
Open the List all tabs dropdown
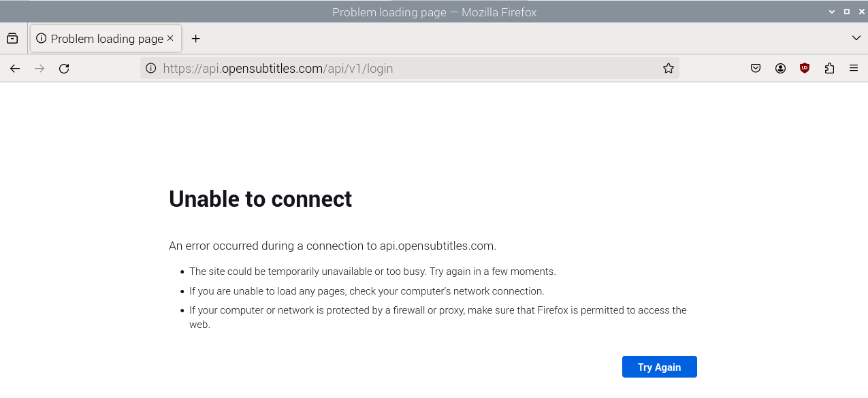tap(856, 38)
